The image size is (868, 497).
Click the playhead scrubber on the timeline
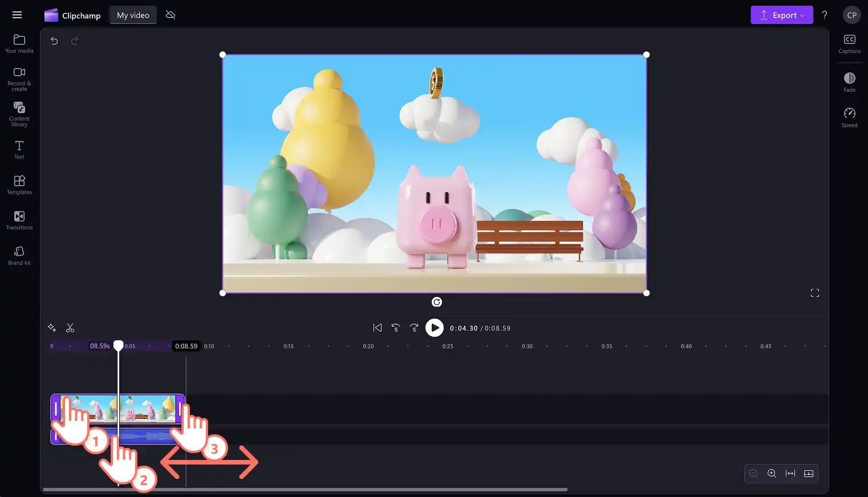point(118,345)
